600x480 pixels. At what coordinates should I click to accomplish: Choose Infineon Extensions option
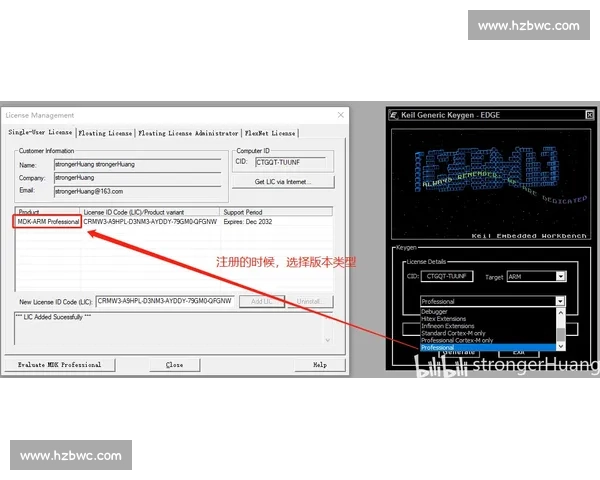(488, 326)
